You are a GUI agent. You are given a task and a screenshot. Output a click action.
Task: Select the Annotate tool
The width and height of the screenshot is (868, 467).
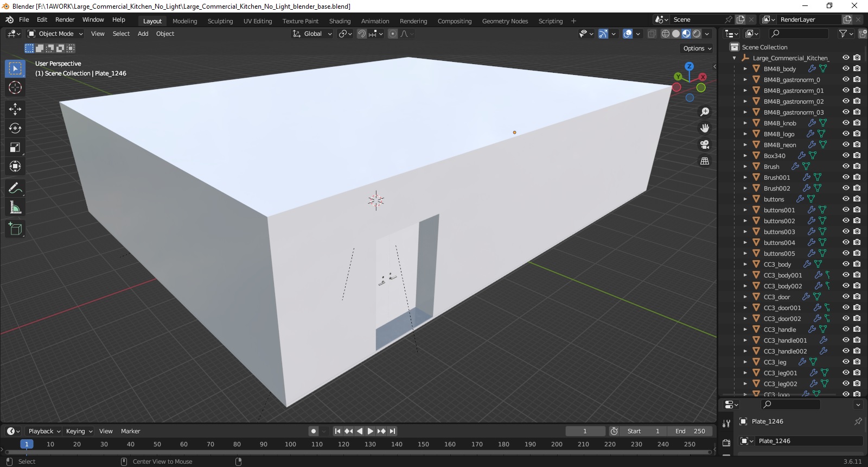15,188
